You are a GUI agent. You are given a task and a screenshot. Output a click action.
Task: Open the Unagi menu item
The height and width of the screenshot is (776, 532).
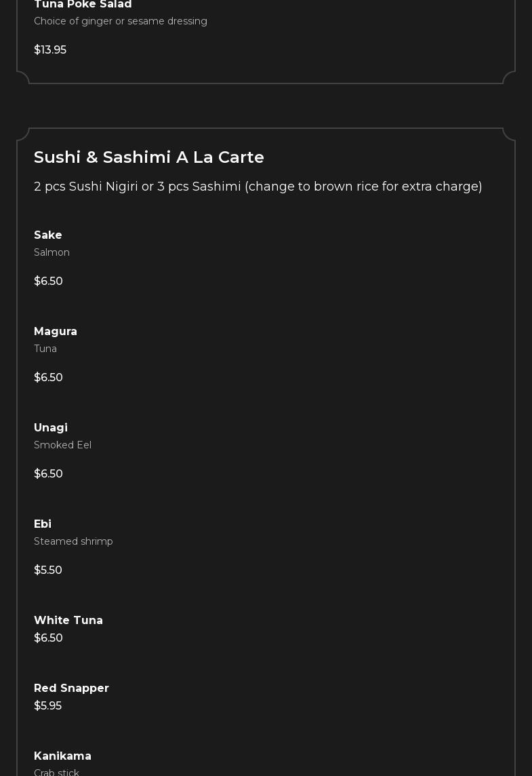pyautogui.click(x=51, y=428)
